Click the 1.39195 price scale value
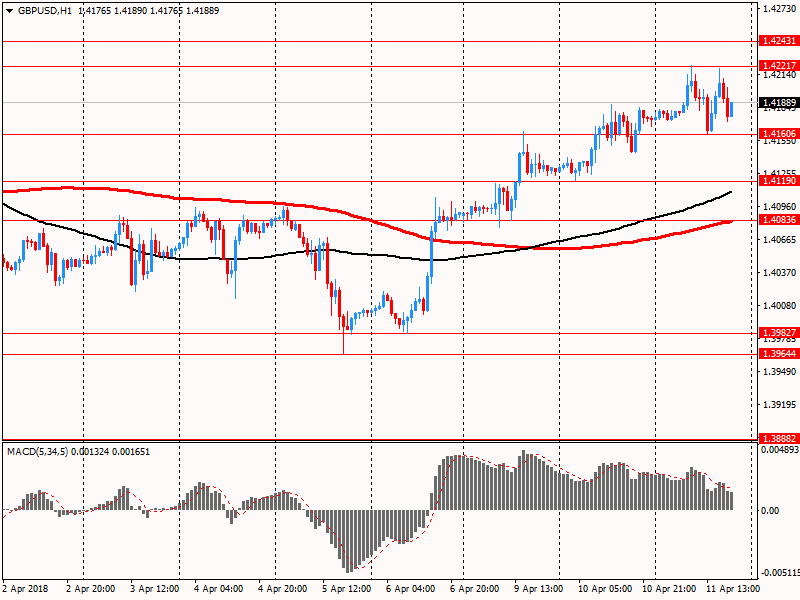Viewport: 800px width, 600px height. click(x=779, y=405)
